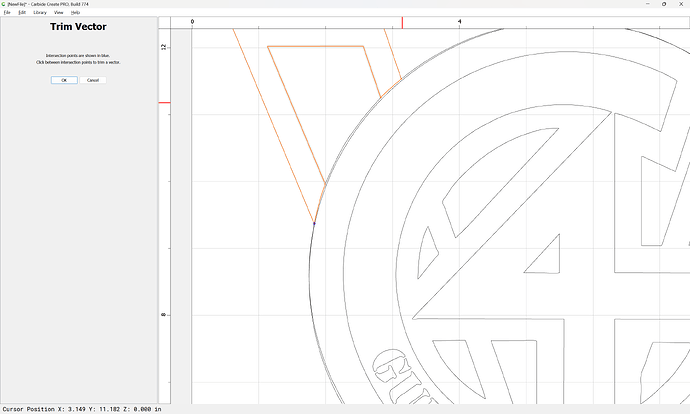Open the View menu

pyautogui.click(x=59, y=12)
